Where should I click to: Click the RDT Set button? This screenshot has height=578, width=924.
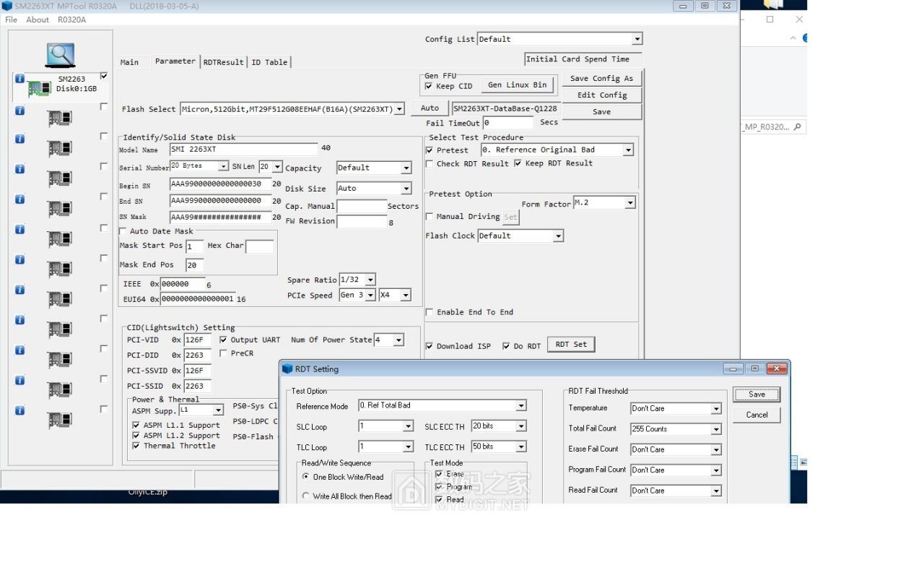(571, 345)
